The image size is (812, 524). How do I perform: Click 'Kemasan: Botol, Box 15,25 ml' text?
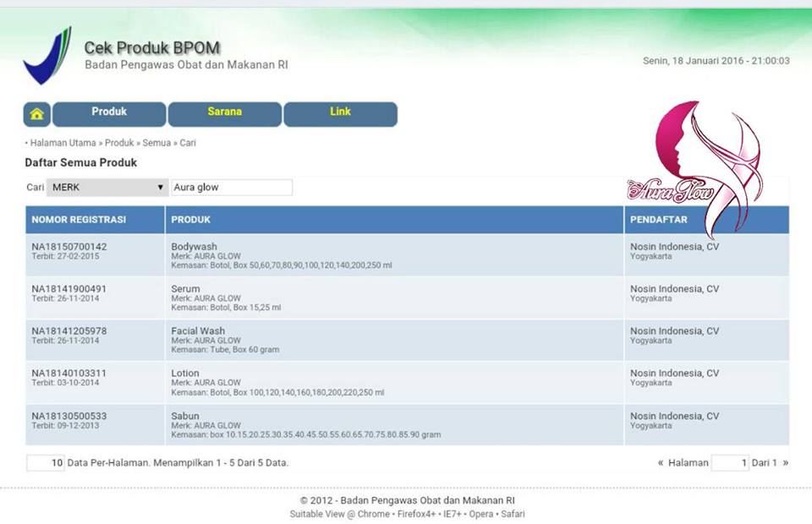pyautogui.click(x=227, y=308)
